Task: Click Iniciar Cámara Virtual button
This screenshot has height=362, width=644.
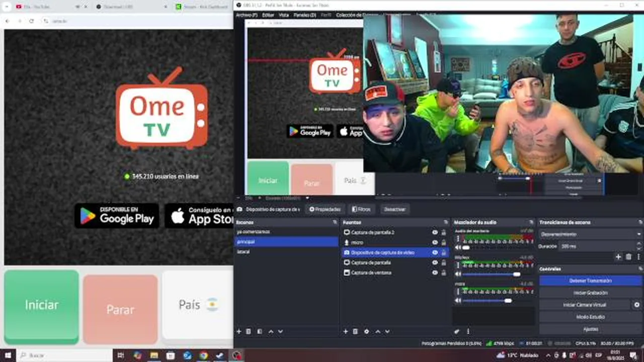Action: pyautogui.click(x=585, y=305)
